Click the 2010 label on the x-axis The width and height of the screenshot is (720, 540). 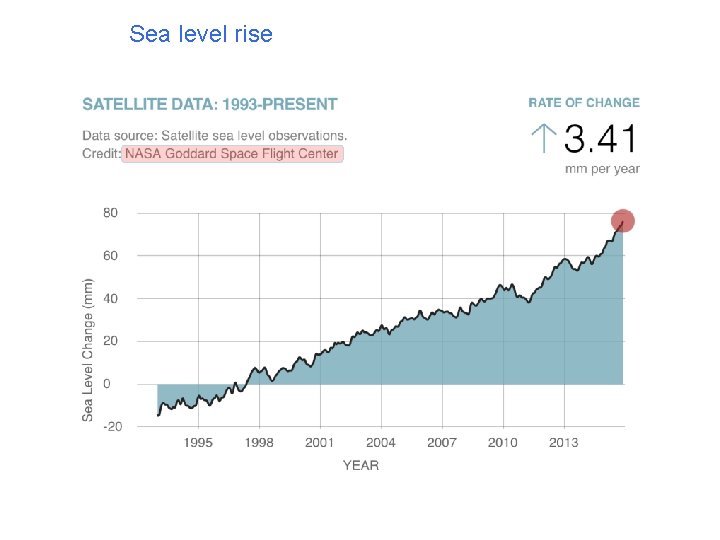tap(503, 442)
